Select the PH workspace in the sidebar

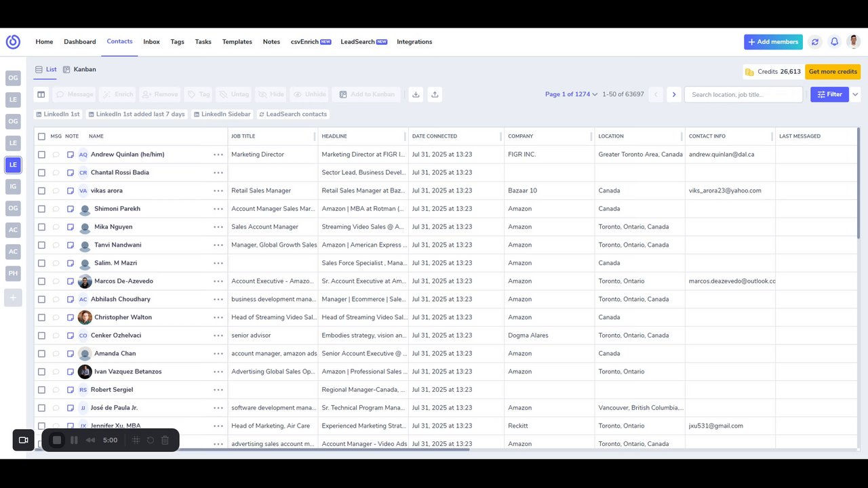[x=13, y=274]
